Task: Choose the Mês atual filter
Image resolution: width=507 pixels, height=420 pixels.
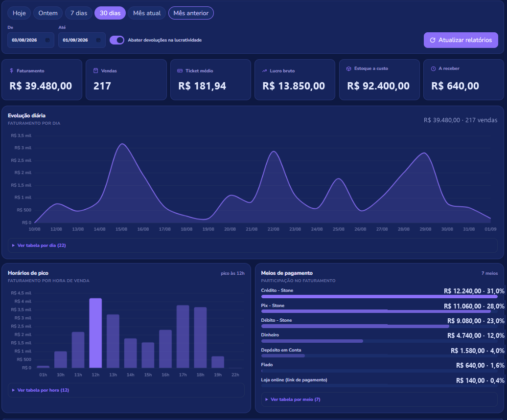Action: coord(147,13)
